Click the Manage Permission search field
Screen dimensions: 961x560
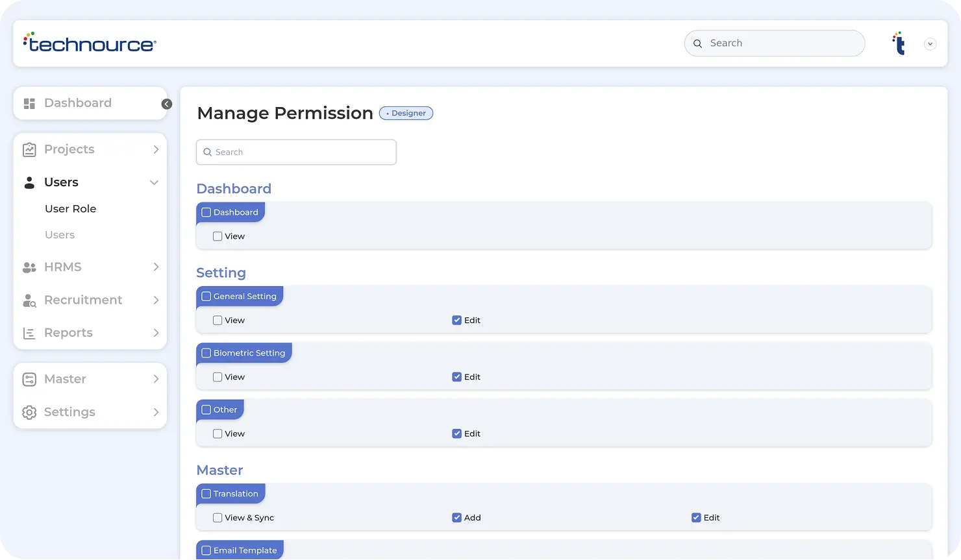click(x=296, y=152)
